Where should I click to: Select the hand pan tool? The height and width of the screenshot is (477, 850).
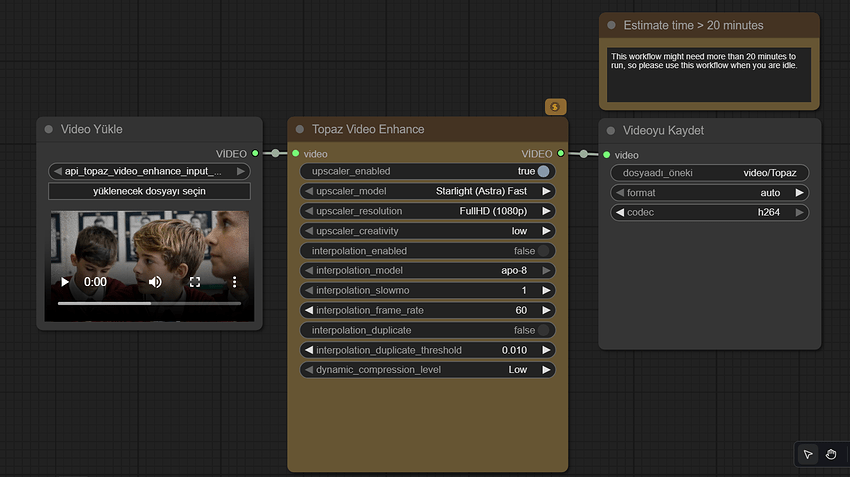(x=831, y=455)
